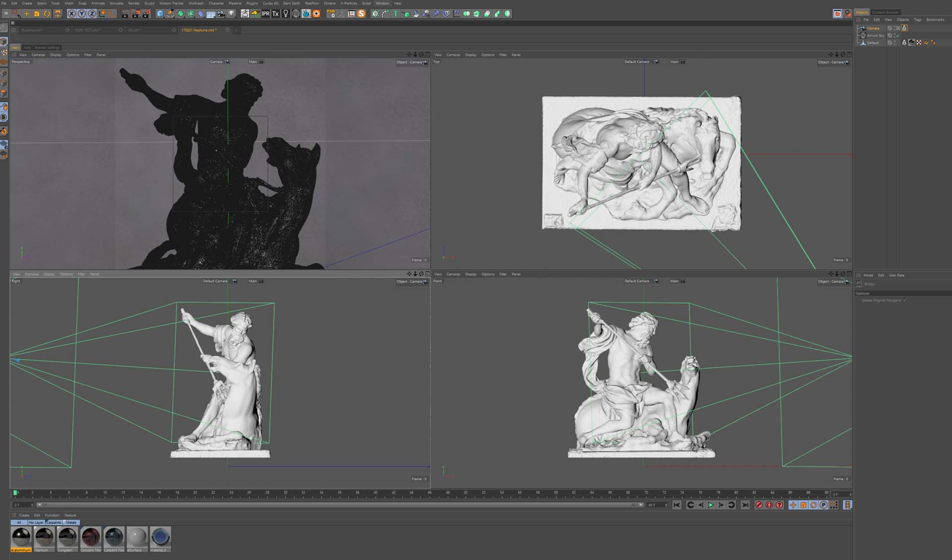
Task: Click rotate-view icon of Front viewport
Action: 843,274
